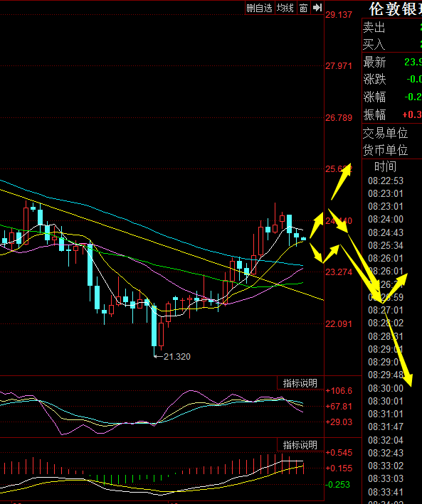Viewport: 422px width, 504px height.
Task: Select the 卖出 sell row
Action: tap(392, 27)
